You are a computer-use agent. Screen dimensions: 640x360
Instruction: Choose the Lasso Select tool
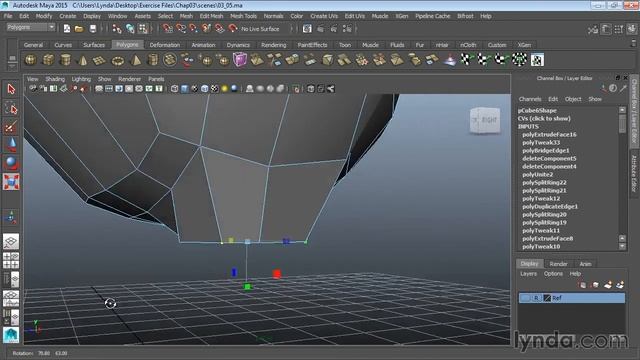click(11, 108)
